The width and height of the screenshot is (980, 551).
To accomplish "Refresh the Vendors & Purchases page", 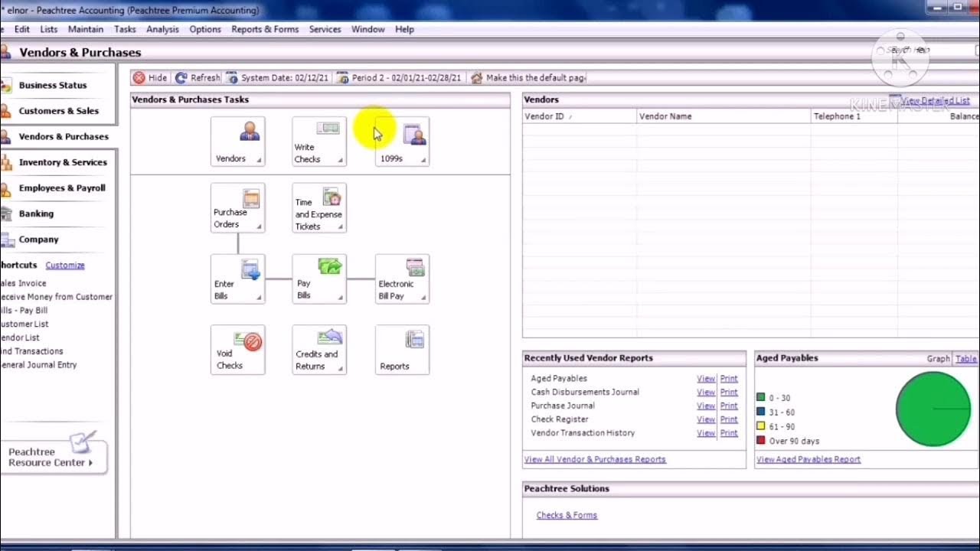I will [x=198, y=78].
